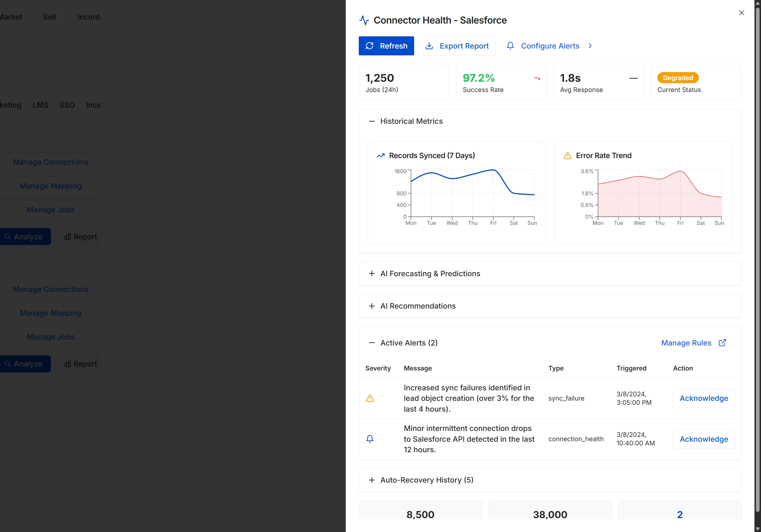This screenshot has height=532, width=761.
Task: Click the chevron next to Configure Alerts
Action: point(590,46)
